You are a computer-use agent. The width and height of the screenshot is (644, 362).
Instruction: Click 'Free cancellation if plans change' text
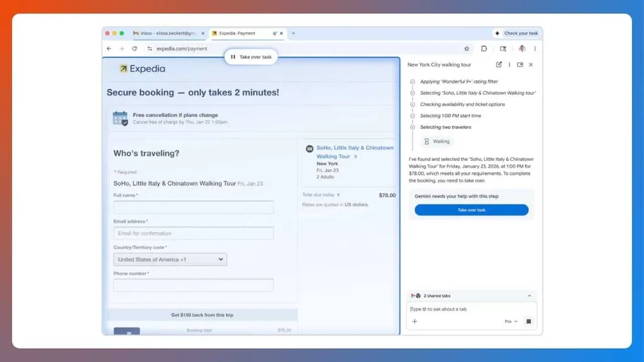[175, 115]
